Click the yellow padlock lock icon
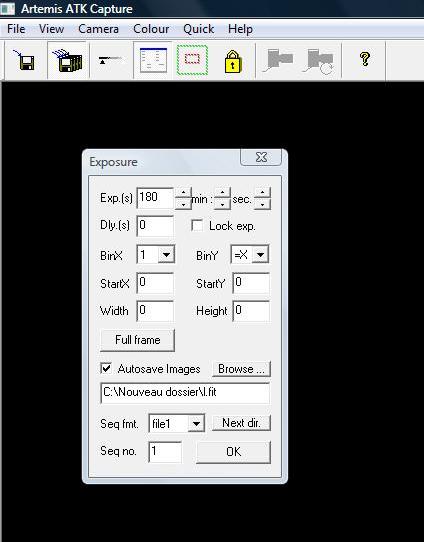The height and width of the screenshot is (542, 424). (233, 61)
